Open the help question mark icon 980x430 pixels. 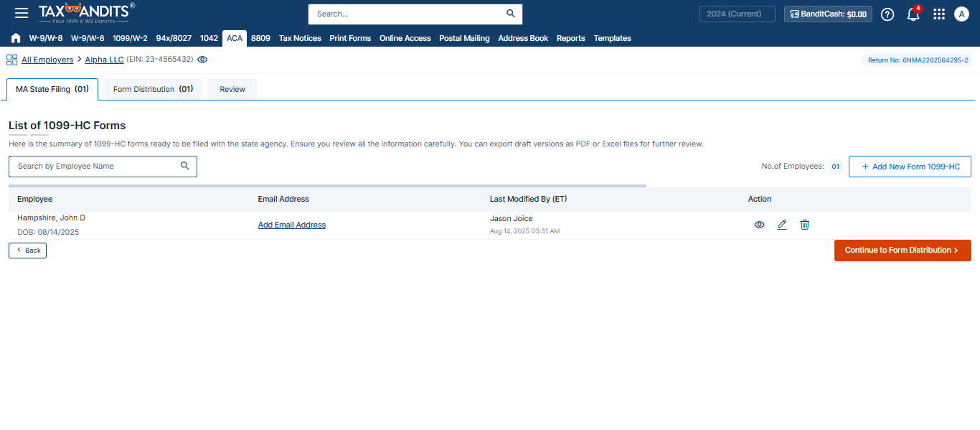[887, 14]
